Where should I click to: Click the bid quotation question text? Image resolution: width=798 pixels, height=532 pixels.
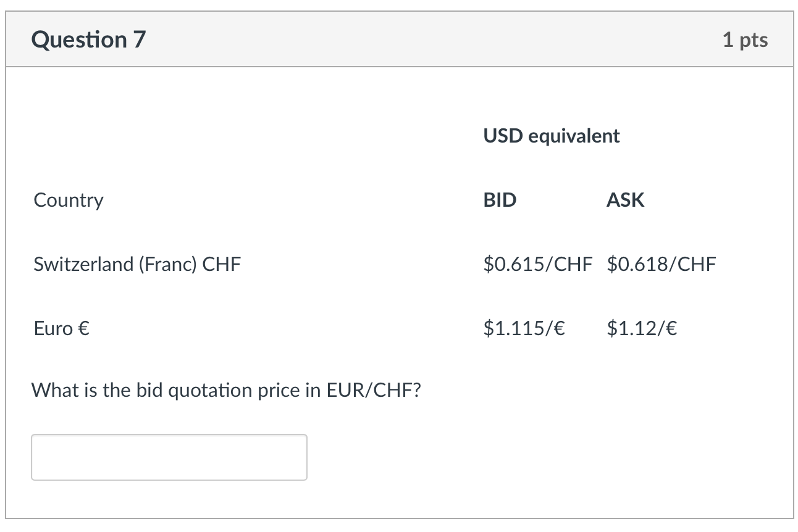point(225,390)
